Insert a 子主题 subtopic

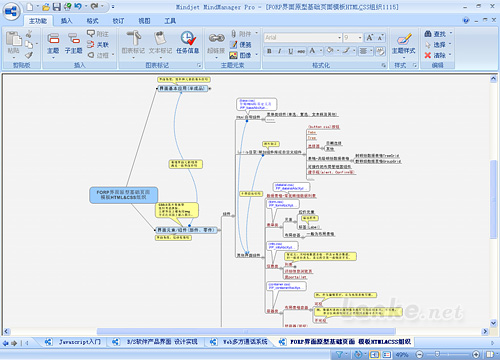coord(73,43)
